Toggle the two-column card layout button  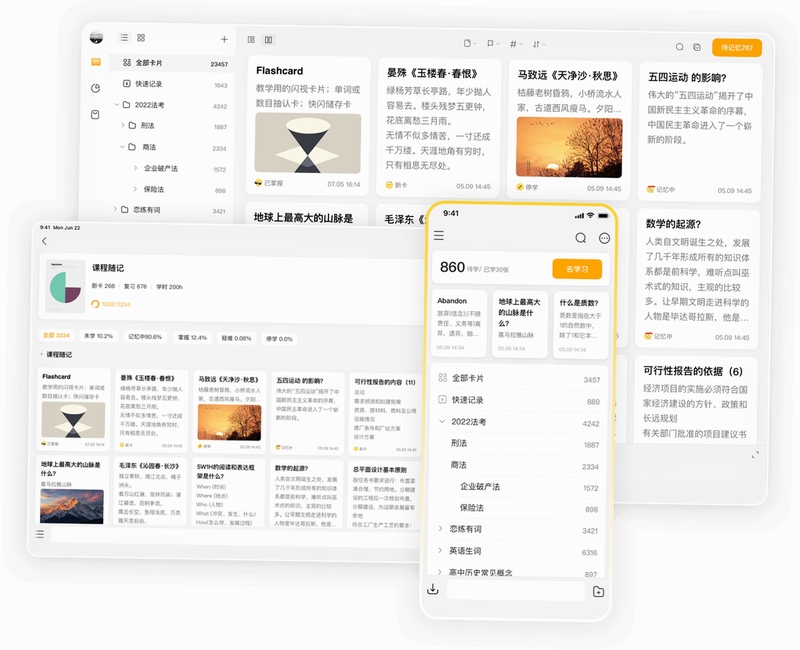(x=268, y=40)
